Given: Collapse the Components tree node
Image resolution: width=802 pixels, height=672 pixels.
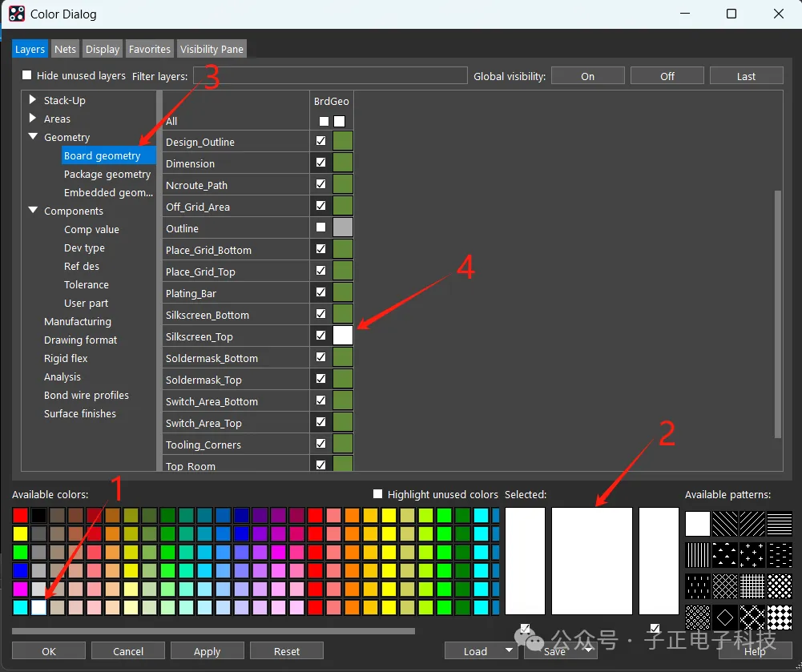Looking at the screenshot, I should (x=33, y=210).
